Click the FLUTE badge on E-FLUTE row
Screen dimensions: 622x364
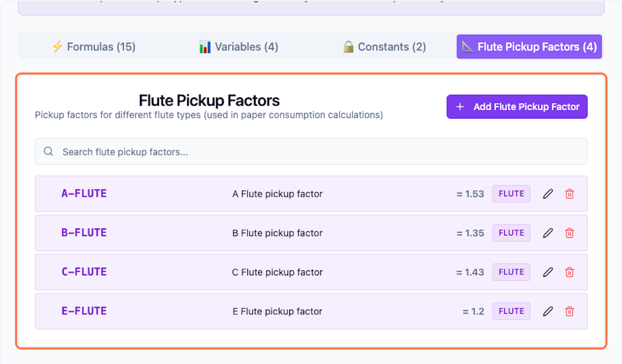[511, 311]
